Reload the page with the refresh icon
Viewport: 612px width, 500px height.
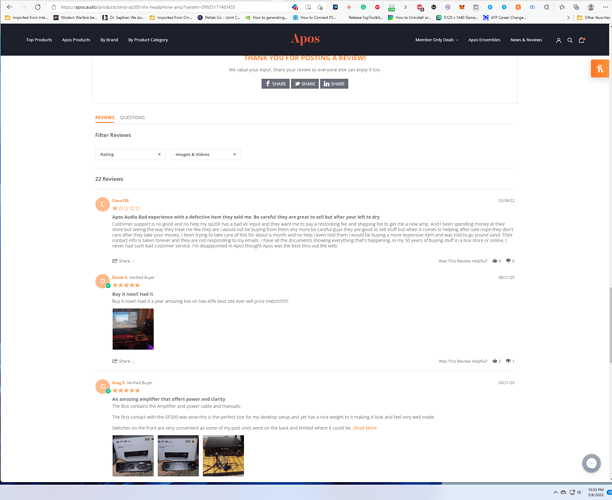point(37,7)
